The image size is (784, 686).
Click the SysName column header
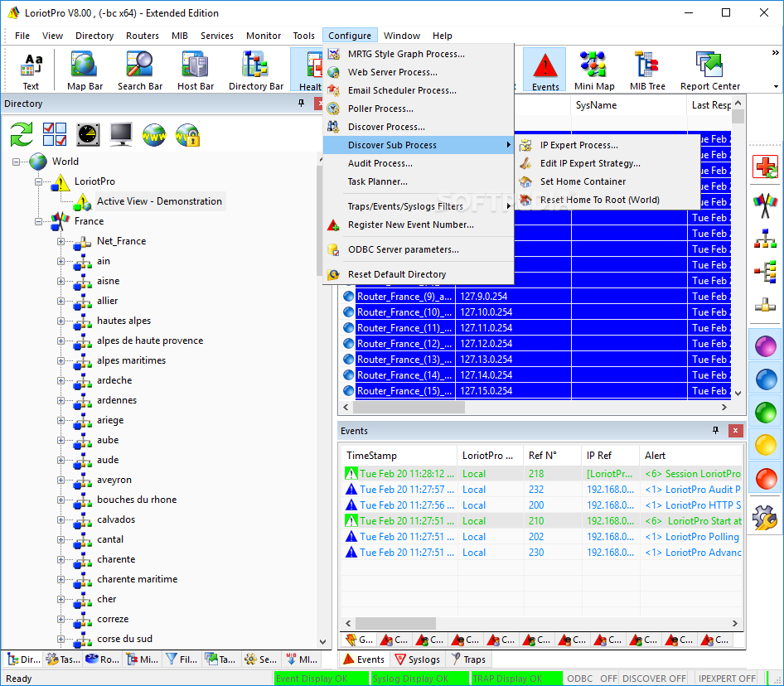628,105
